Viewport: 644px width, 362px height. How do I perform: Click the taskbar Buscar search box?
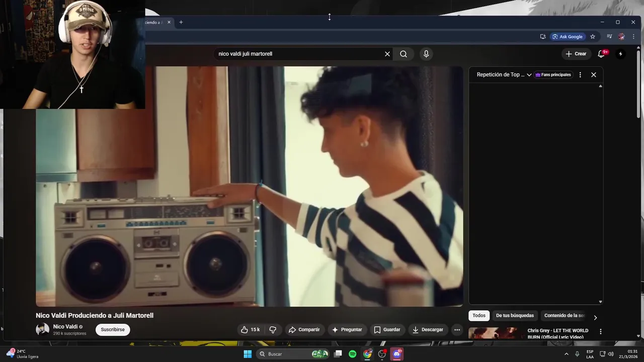(x=294, y=354)
